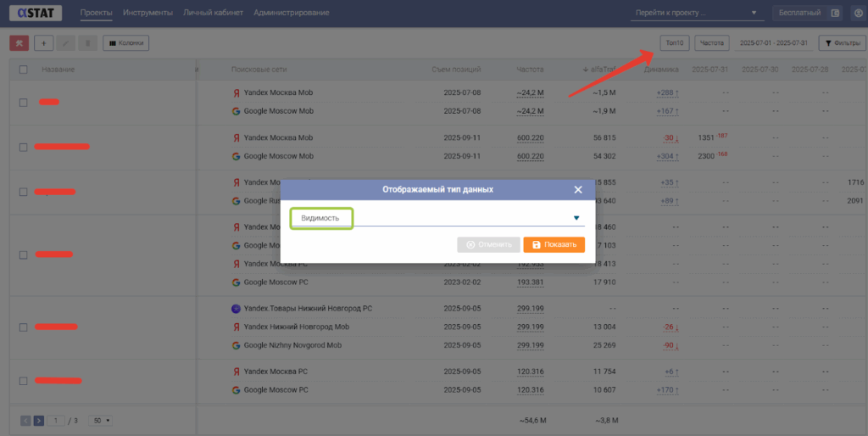
Task: Close the Отображаемый тип данных dialog
Action: click(x=578, y=190)
